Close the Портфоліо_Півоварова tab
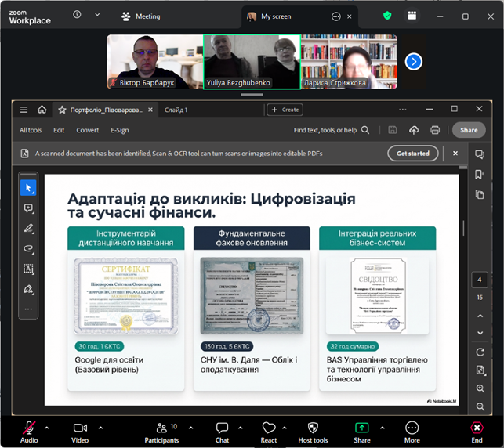Viewport: 504px width, 448px height. pos(150,110)
